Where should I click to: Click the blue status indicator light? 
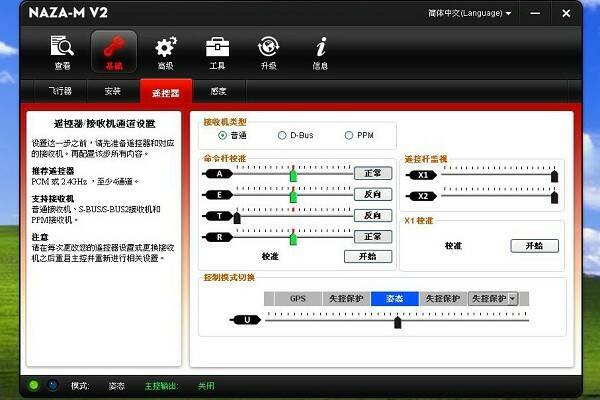coord(53,385)
